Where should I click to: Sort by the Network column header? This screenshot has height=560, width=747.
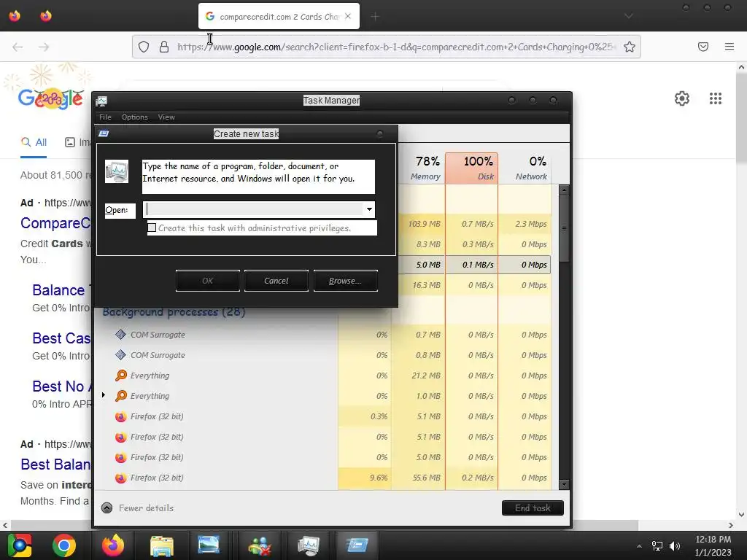(525, 168)
